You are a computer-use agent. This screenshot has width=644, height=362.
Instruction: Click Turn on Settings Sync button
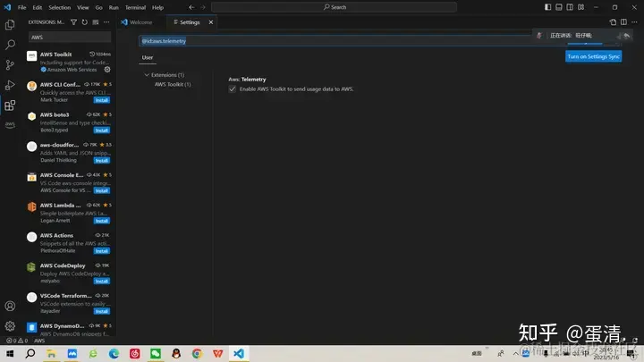594,56
